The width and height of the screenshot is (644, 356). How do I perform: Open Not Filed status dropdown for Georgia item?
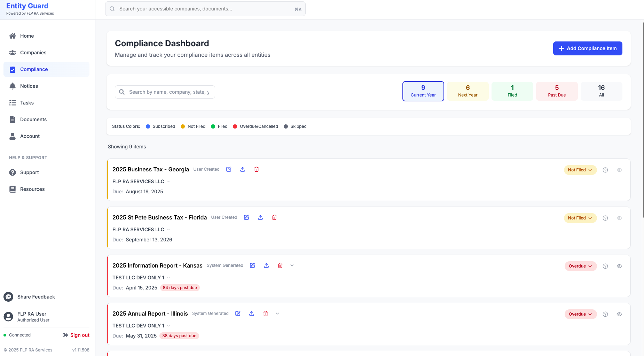pos(580,170)
